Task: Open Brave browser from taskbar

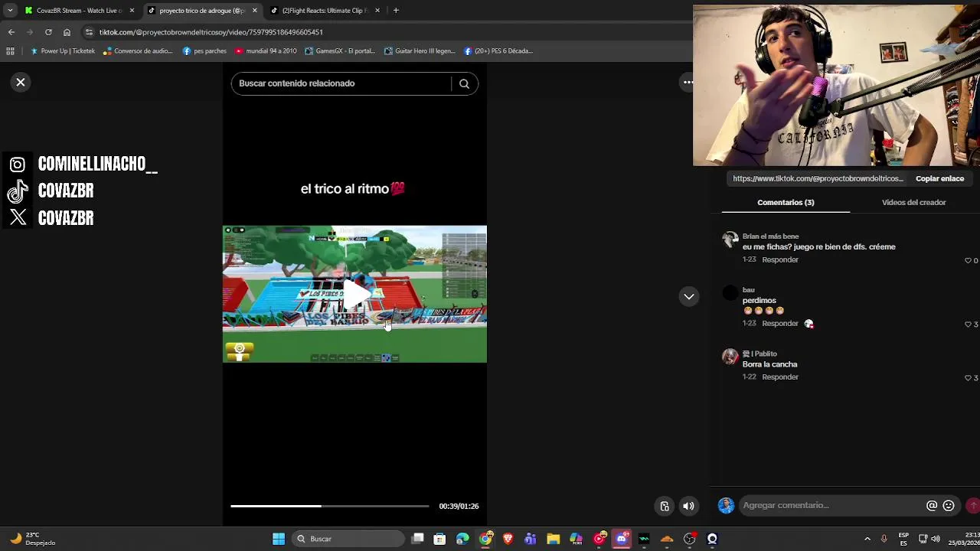Action: [x=508, y=539]
